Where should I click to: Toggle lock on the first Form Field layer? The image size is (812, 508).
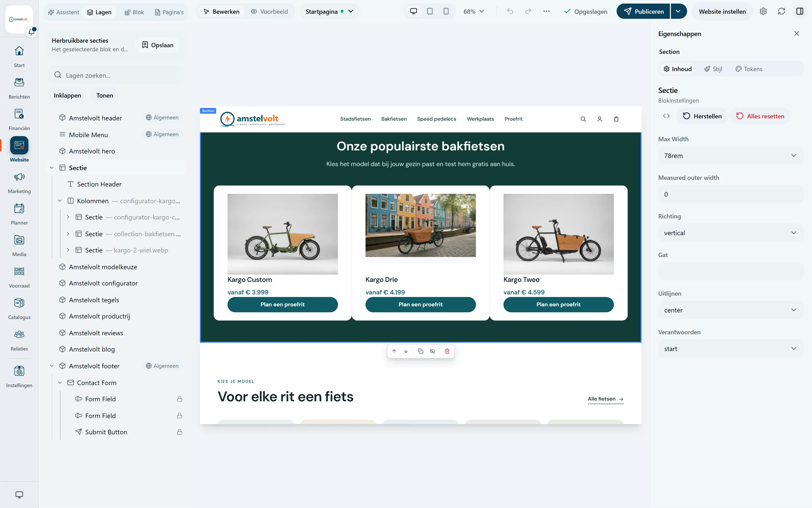[179, 399]
